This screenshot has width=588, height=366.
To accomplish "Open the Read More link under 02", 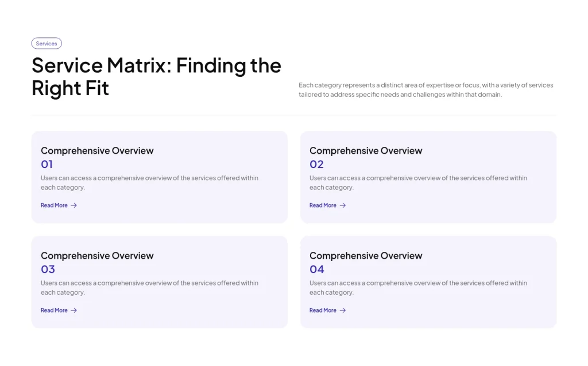I will coord(323,205).
